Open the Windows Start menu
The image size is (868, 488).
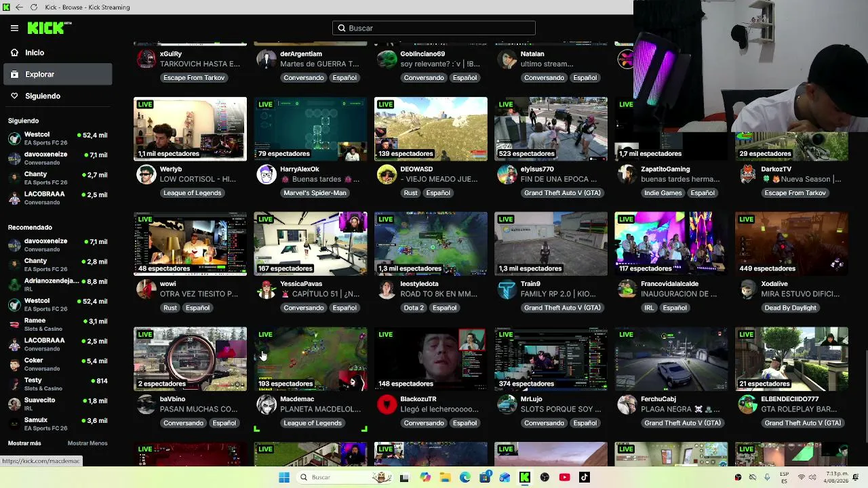(284, 478)
